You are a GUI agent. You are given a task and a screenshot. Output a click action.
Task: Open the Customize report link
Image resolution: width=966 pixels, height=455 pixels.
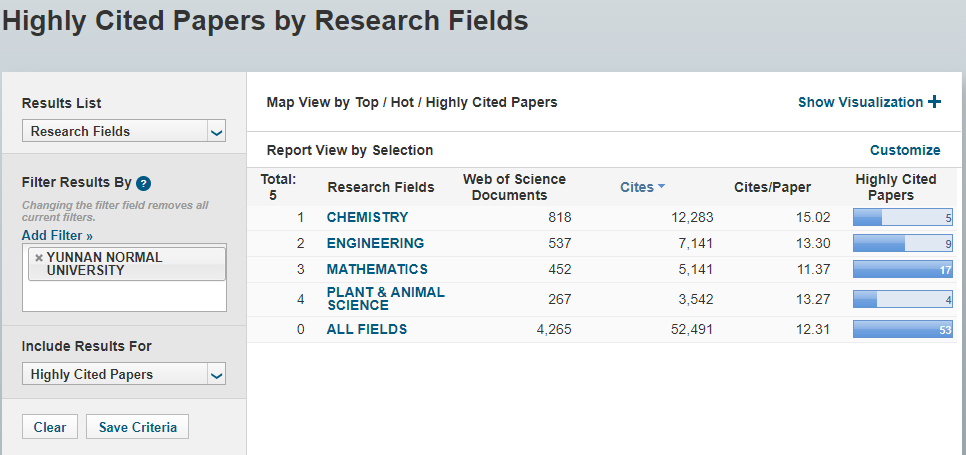(x=905, y=150)
